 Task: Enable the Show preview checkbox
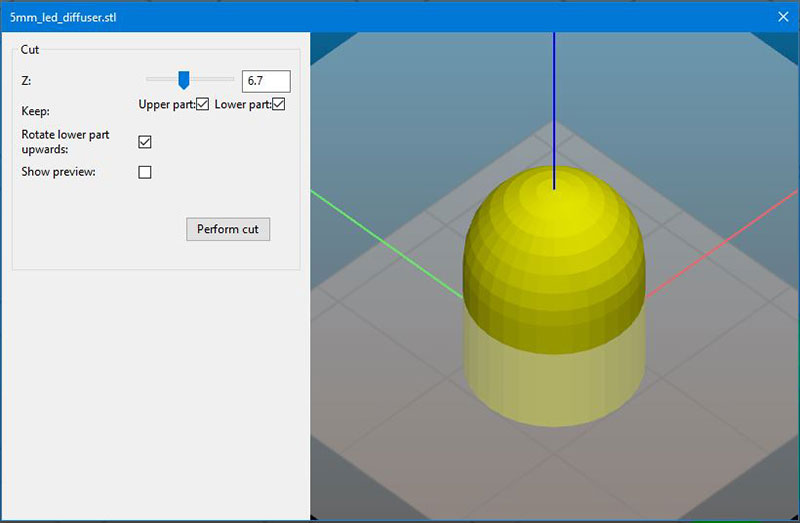145,172
